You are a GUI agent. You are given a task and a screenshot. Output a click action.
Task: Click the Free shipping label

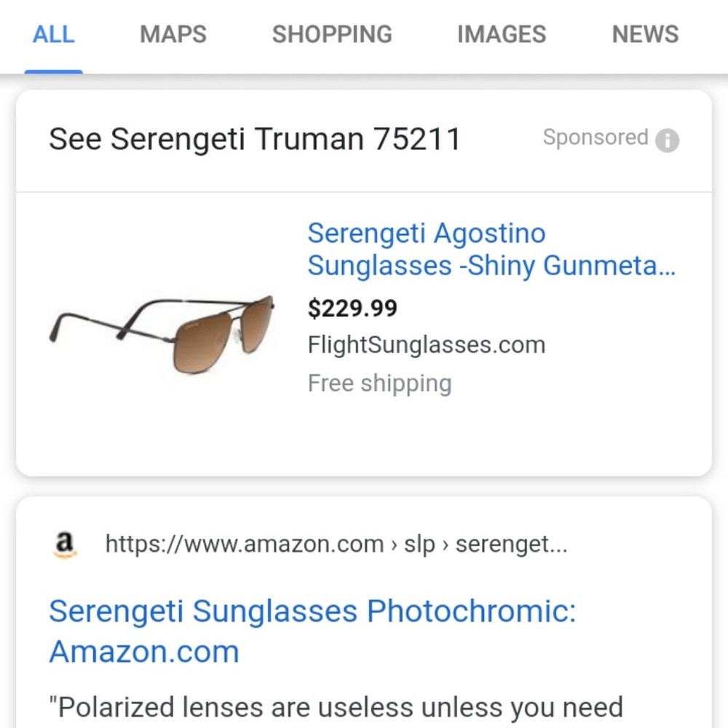coord(379,382)
